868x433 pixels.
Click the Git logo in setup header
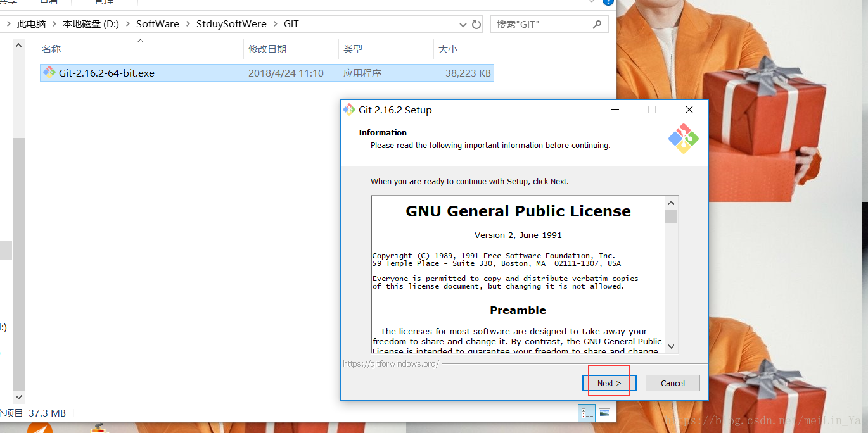683,139
